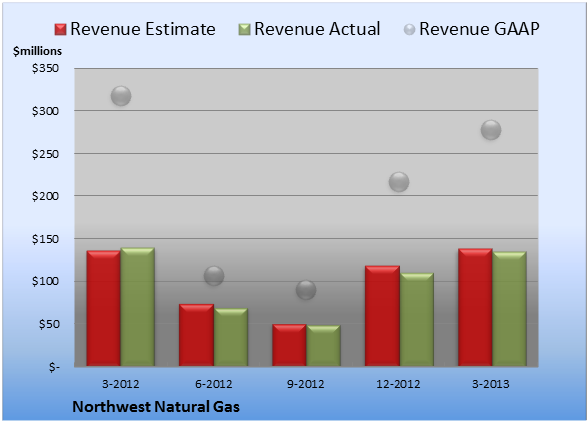The height and width of the screenshot is (422, 588).
Task: Select the green actual bar for 12-2012
Action: tap(417, 319)
